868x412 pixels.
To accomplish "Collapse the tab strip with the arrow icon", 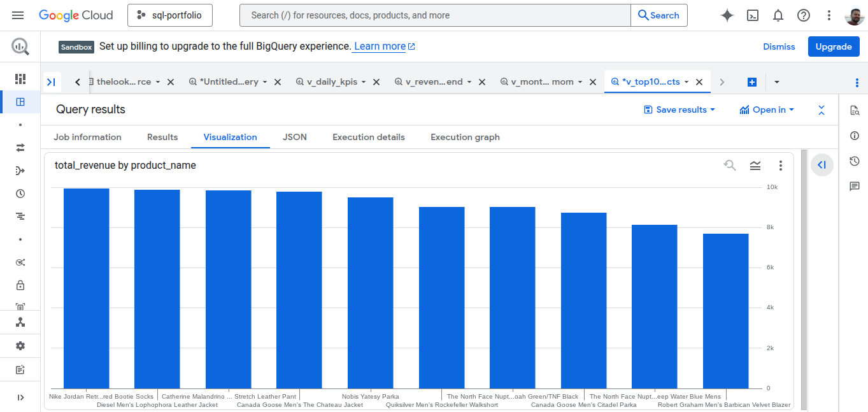I will pos(52,82).
